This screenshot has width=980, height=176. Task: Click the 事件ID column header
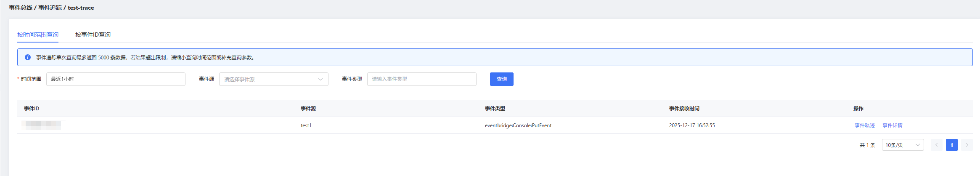32,109
